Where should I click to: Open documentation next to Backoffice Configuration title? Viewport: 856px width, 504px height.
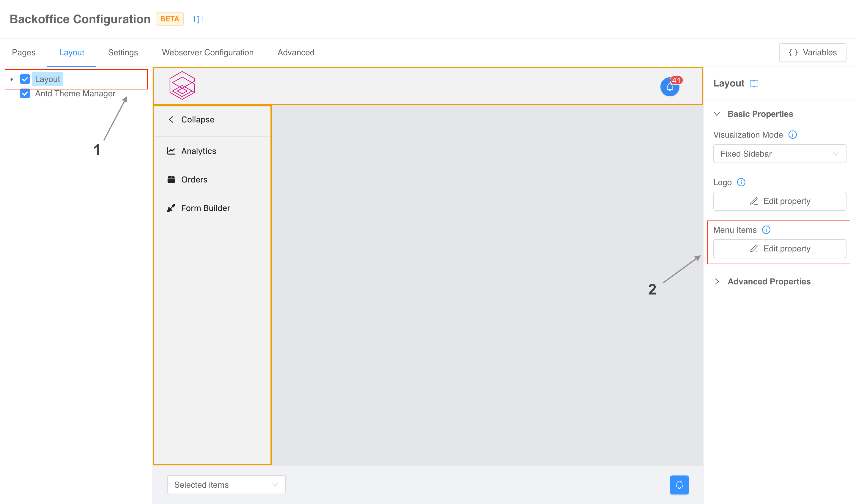[x=198, y=19]
